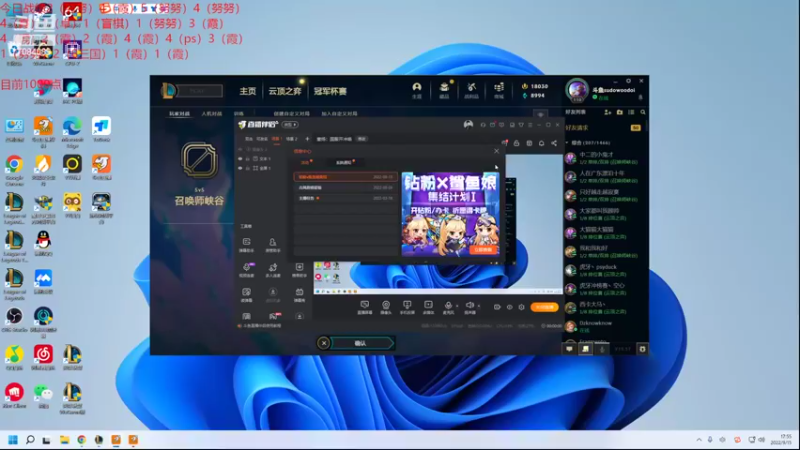The width and height of the screenshot is (800, 450).
Task: Open the 多人连麦 tool in streaming app toolbox
Action: pyautogui.click(x=273, y=270)
